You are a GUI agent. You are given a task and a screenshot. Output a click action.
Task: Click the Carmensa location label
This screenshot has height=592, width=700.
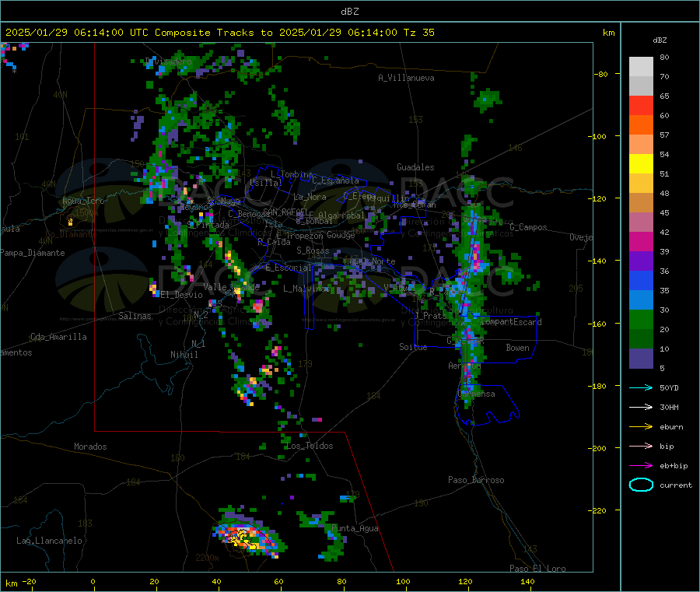point(476,394)
